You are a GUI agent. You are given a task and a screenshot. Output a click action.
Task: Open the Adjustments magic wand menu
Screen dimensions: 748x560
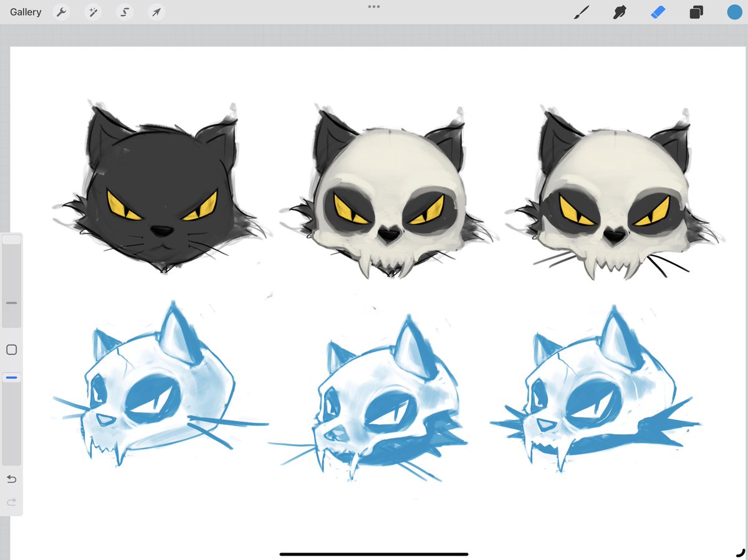93,12
